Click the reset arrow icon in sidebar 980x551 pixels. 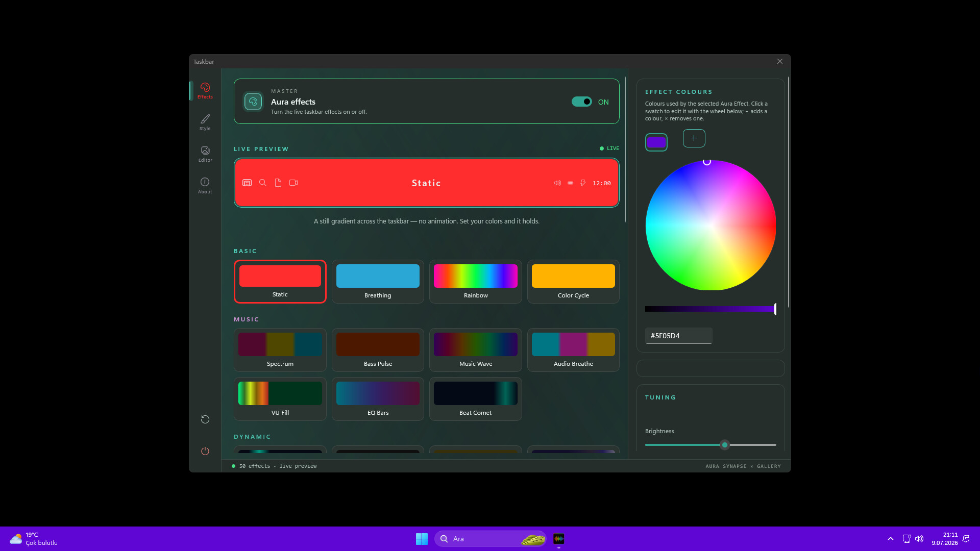[205, 419]
